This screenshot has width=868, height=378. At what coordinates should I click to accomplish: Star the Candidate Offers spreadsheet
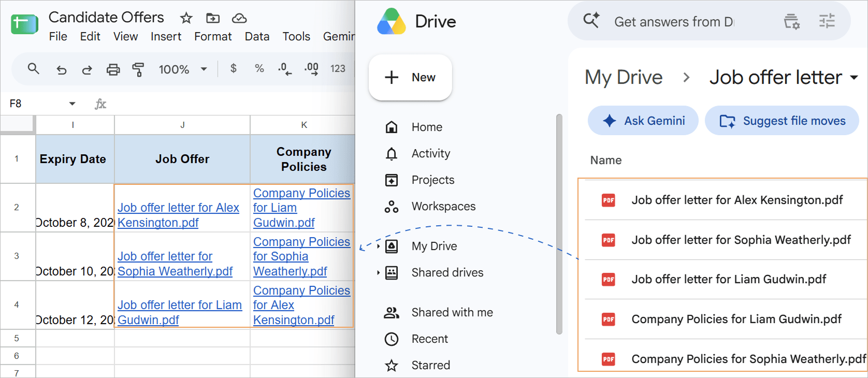186,18
